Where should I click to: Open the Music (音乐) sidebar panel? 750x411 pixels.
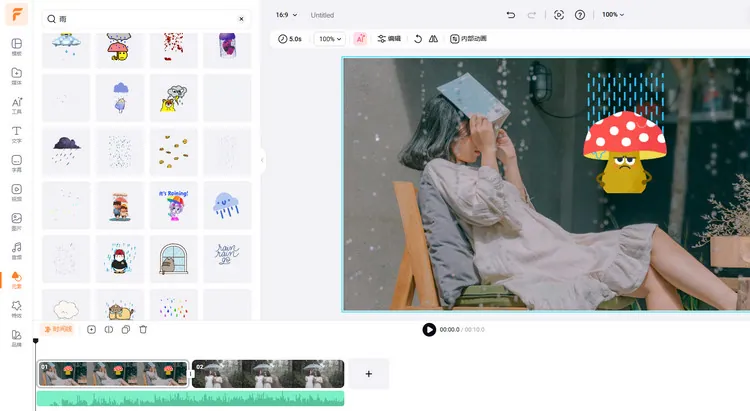[x=17, y=250]
